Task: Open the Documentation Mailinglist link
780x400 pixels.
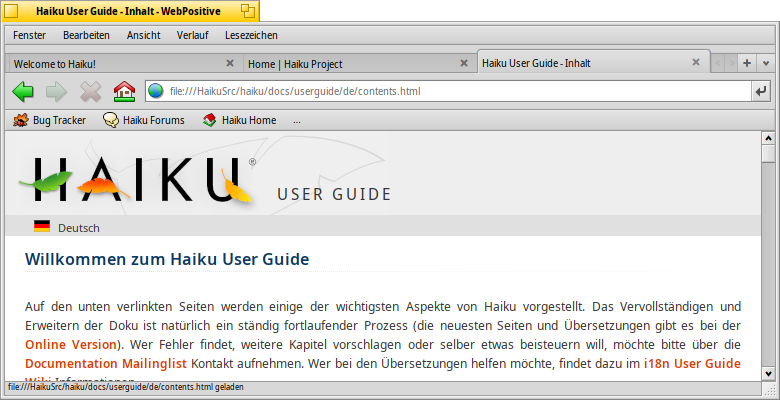Action: tap(106, 362)
